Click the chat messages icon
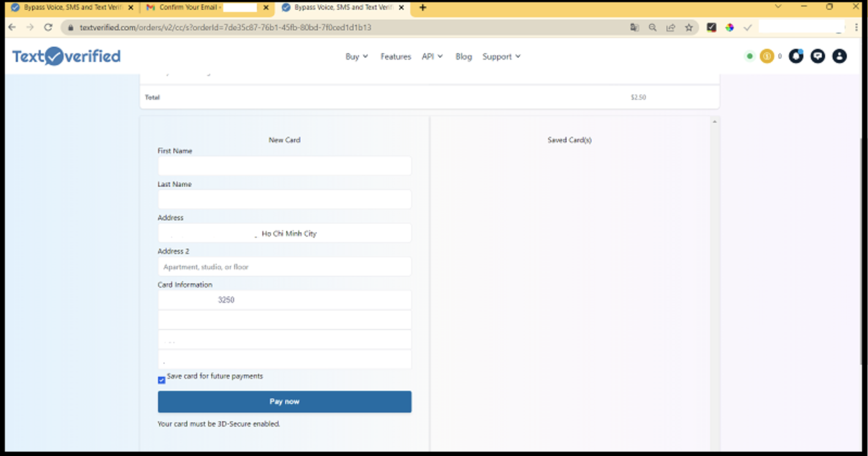 (817, 56)
